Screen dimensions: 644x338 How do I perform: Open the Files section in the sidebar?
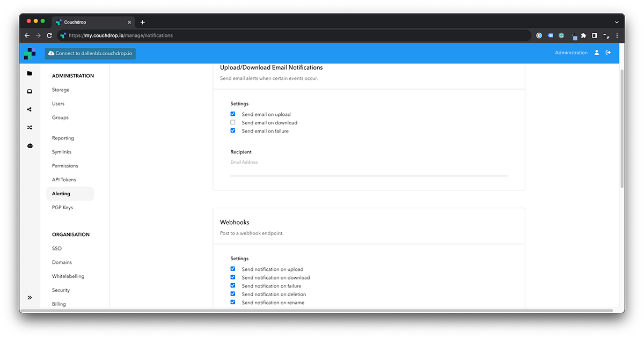click(x=30, y=73)
